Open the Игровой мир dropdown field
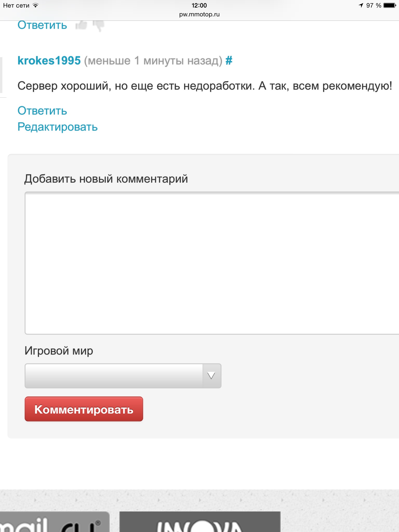399x532 pixels. tap(114, 376)
